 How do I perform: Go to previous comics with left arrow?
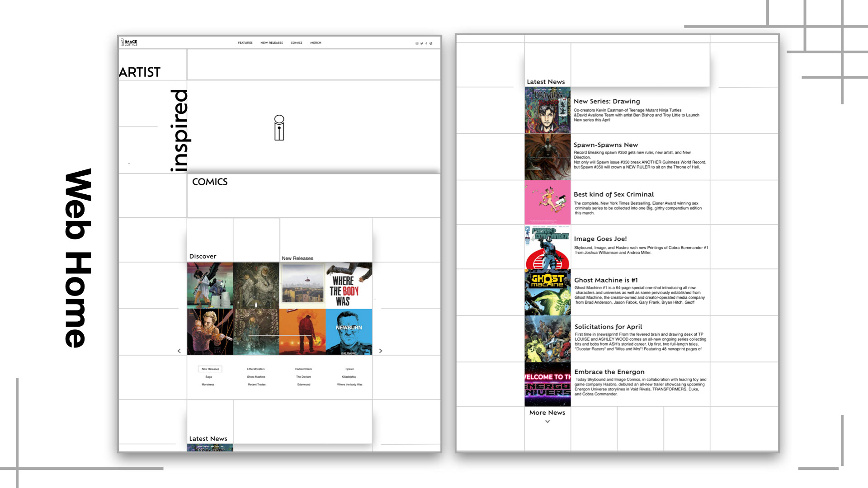click(x=179, y=351)
